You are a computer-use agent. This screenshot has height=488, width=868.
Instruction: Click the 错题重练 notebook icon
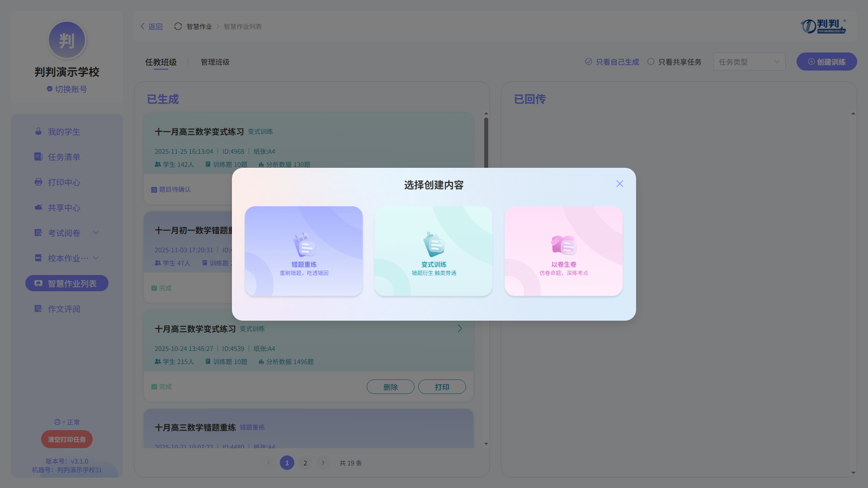pos(304,245)
